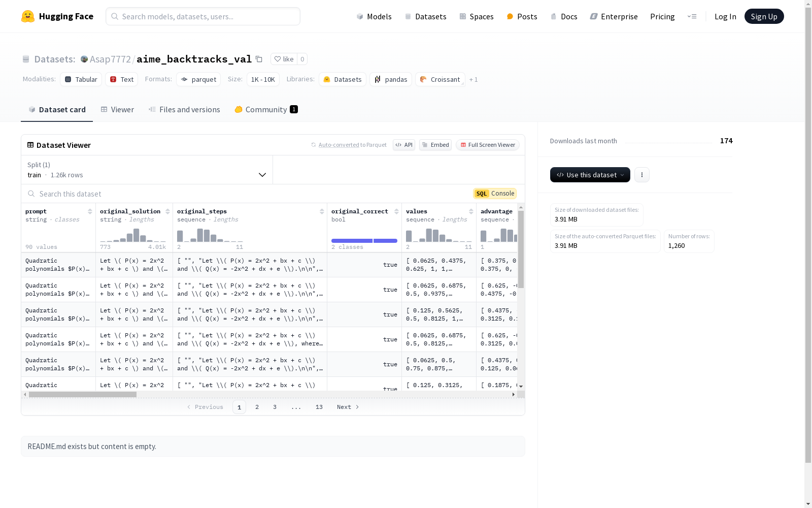812x508 pixels.
Task: Switch to the Viewer tab
Action: [117, 109]
